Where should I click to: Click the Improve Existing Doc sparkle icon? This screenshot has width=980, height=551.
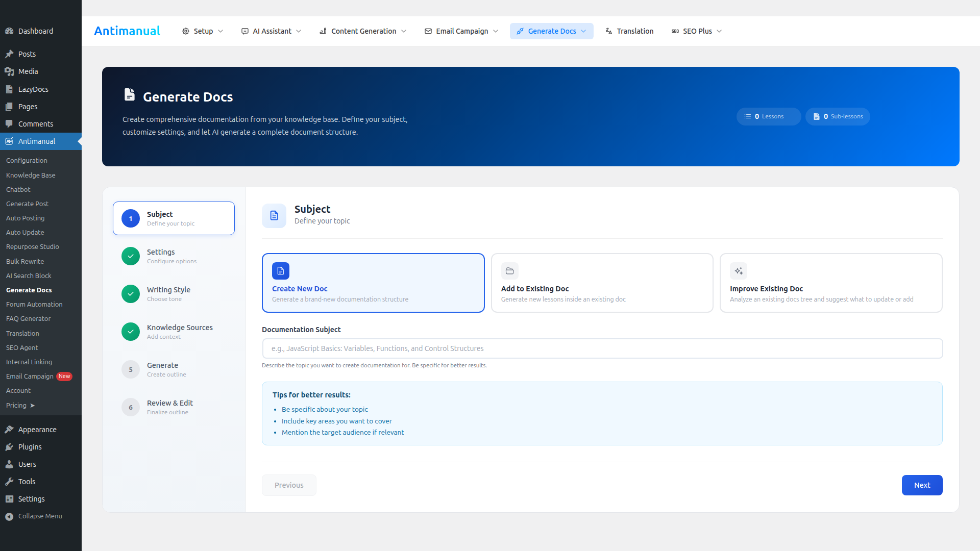(x=738, y=271)
